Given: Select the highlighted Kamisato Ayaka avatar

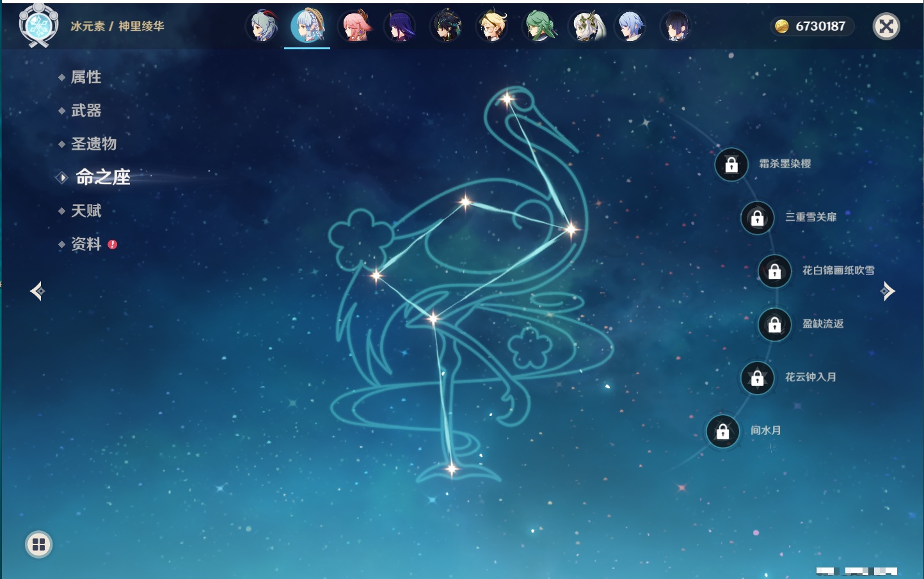Looking at the screenshot, I should [x=308, y=26].
